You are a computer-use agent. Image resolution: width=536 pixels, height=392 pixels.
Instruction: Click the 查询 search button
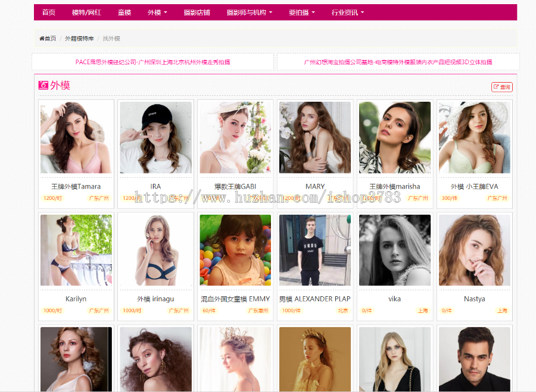[x=502, y=87]
